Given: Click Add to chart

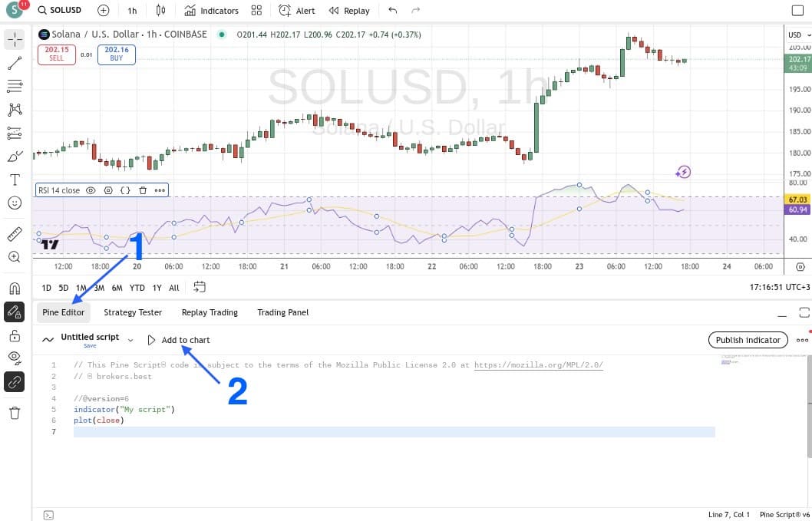Looking at the screenshot, I should (179, 340).
